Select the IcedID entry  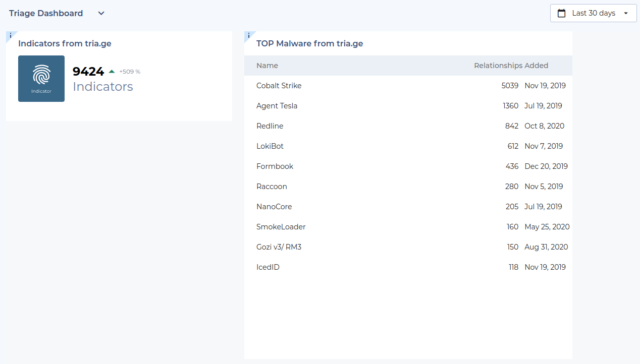coord(408,267)
